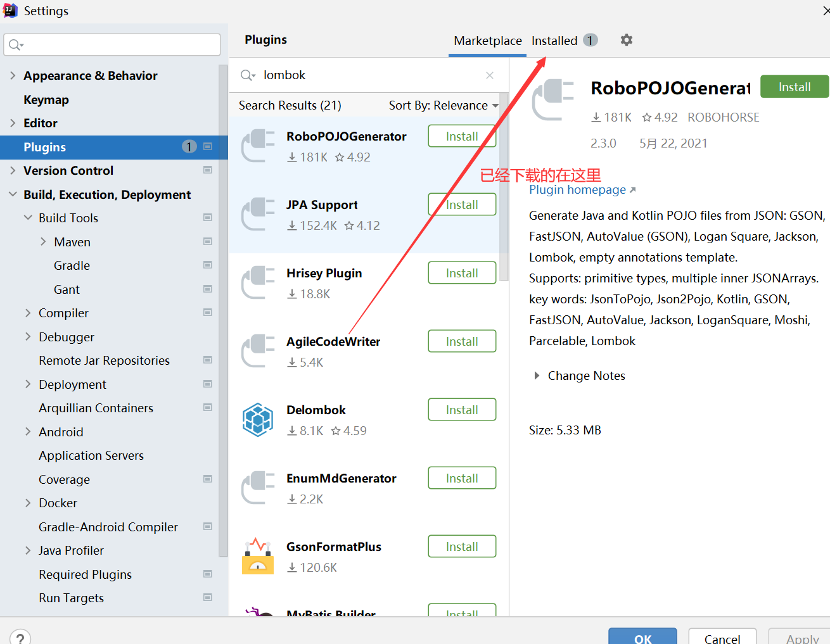Install the Hrisey Plugin
The height and width of the screenshot is (644, 830).
tap(462, 273)
